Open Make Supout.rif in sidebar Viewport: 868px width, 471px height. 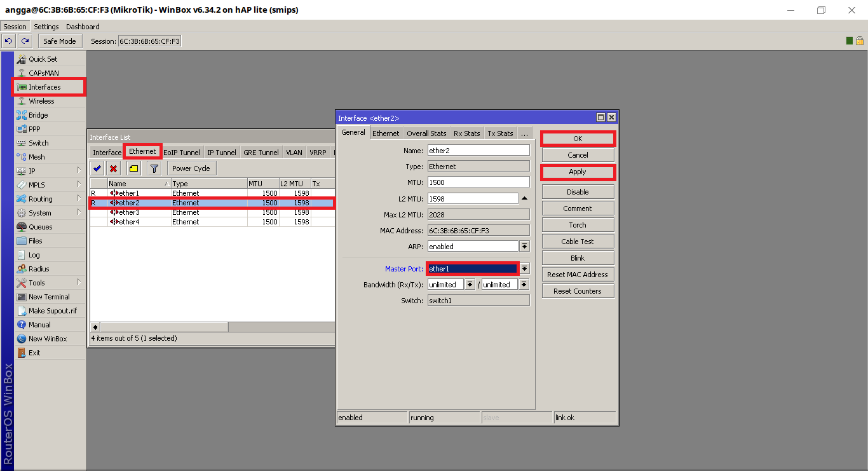[x=50, y=311]
